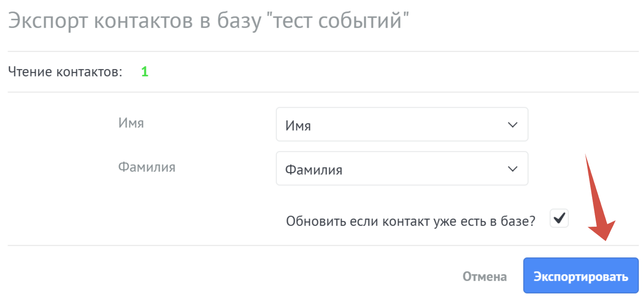
Task: Click the "Чтение контактов:" status label
Action: click(65, 72)
